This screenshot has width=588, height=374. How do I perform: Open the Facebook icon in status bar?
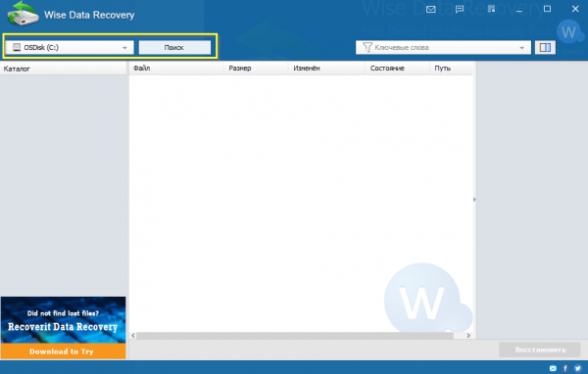pyautogui.click(x=565, y=368)
